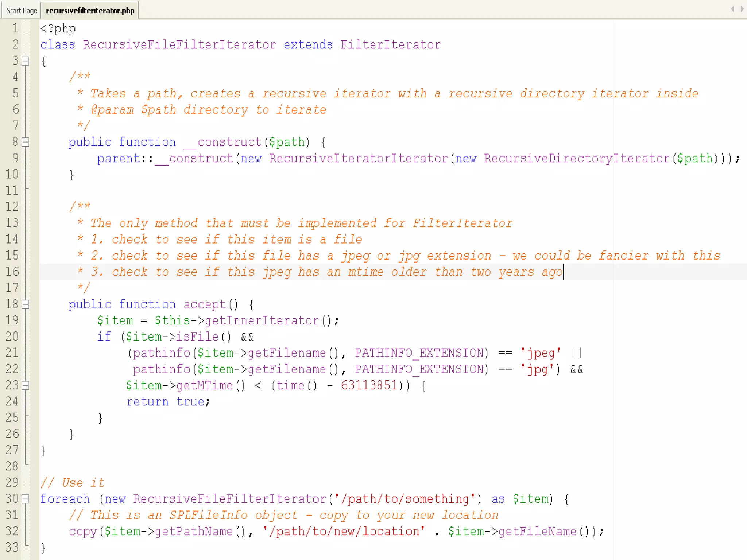Place cursor on 'FilterIterator' parent class name

pyautogui.click(x=390, y=45)
